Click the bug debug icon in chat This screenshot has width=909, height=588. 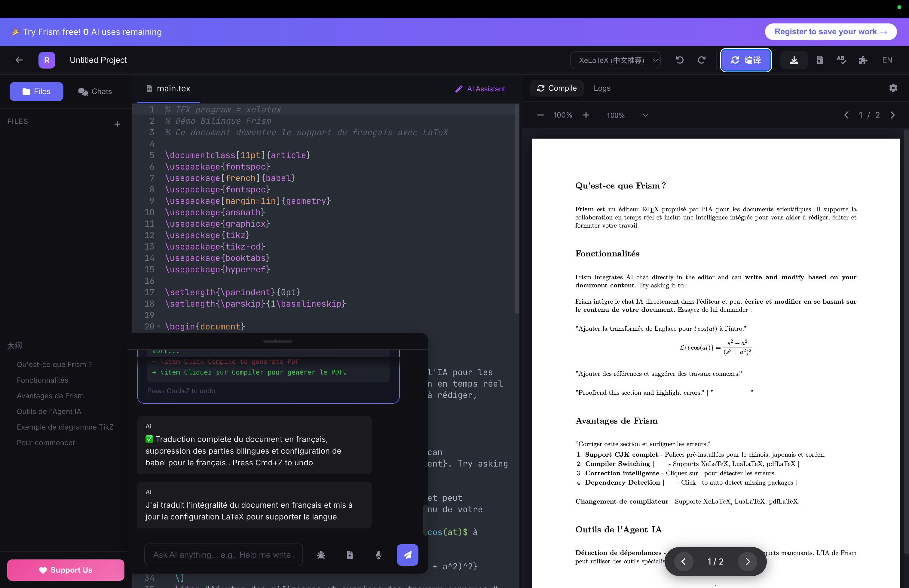coord(321,555)
